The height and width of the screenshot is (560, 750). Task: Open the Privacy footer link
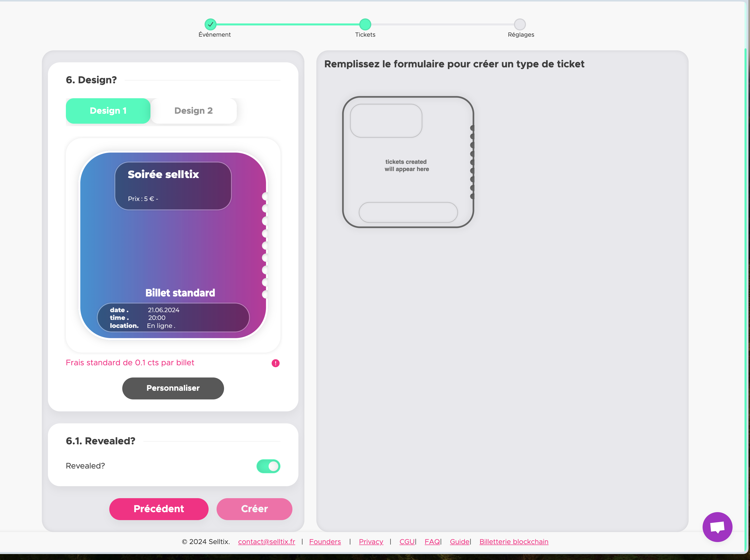point(371,542)
